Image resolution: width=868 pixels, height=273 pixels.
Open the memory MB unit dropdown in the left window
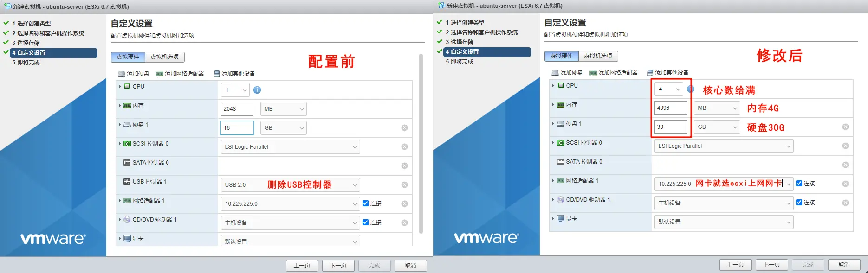click(x=284, y=109)
